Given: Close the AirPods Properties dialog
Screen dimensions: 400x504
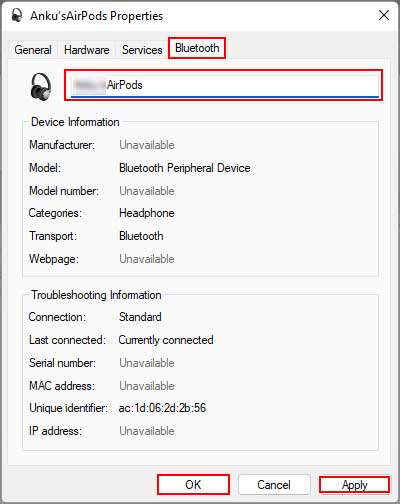Looking at the screenshot, I should click(x=384, y=15).
